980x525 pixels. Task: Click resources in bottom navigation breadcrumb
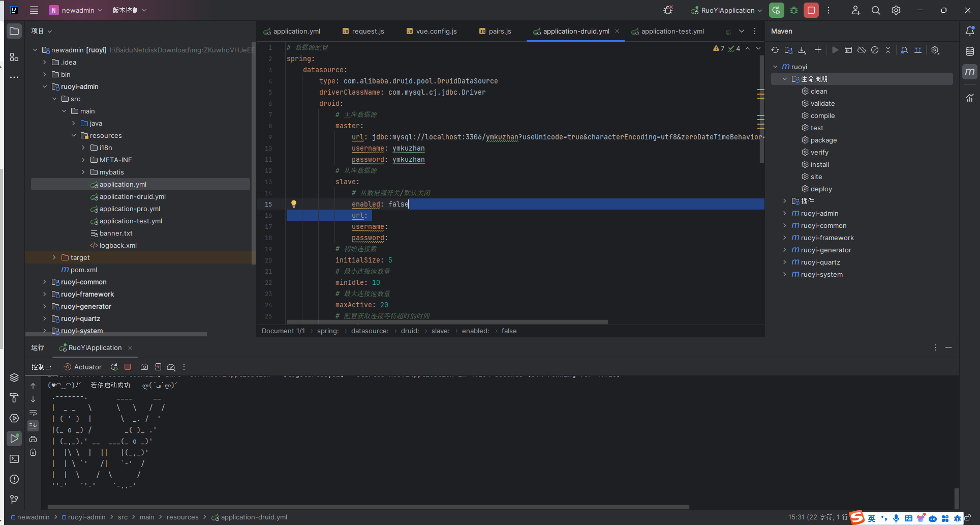(x=182, y=517)
